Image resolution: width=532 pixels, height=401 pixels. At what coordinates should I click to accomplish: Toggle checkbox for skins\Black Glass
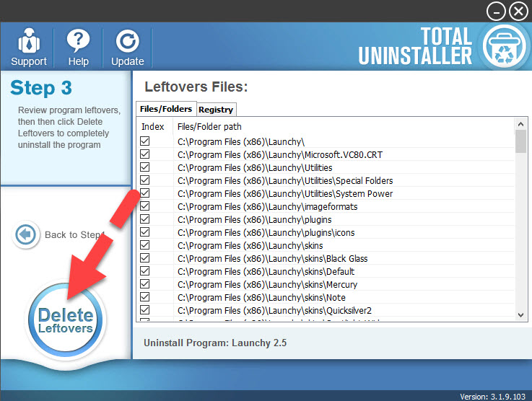[145, 258]
